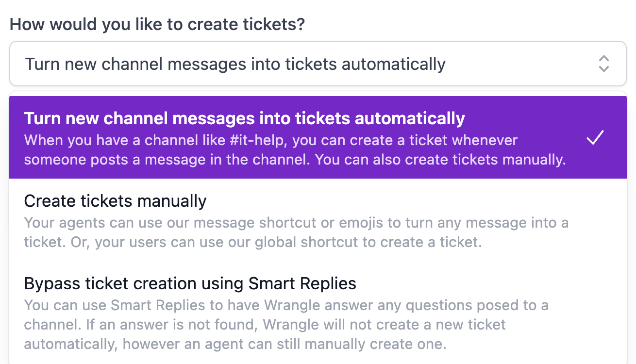636x364 pixels.
Task: Click the white checkmark on the selected option
Action: (595, 138)
